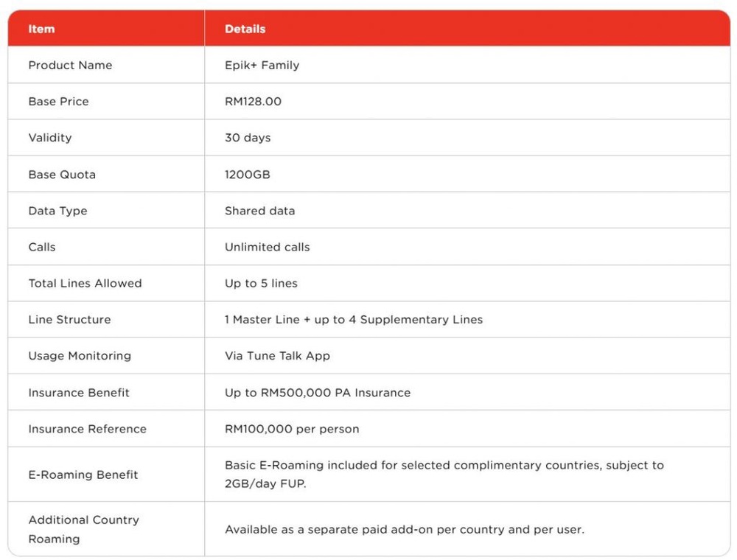This screenshot has width=737, height=560.
Task: Click the 'Line Structure' label
Action: click(69, 319)
